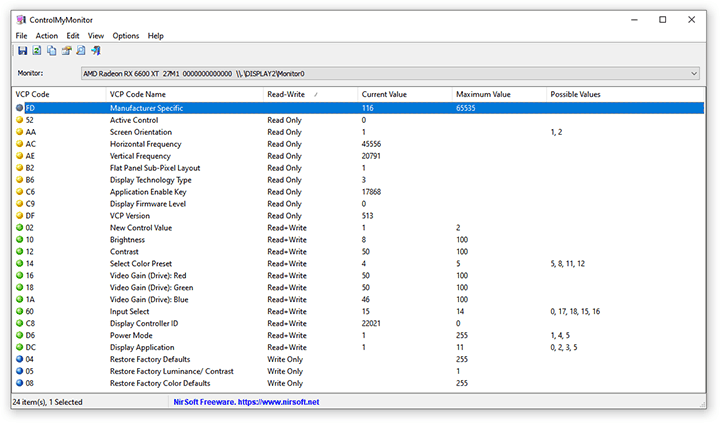Open the View menu
Image resolution: width=720 pixels, height=423 pixels.
tap(95, 36)
